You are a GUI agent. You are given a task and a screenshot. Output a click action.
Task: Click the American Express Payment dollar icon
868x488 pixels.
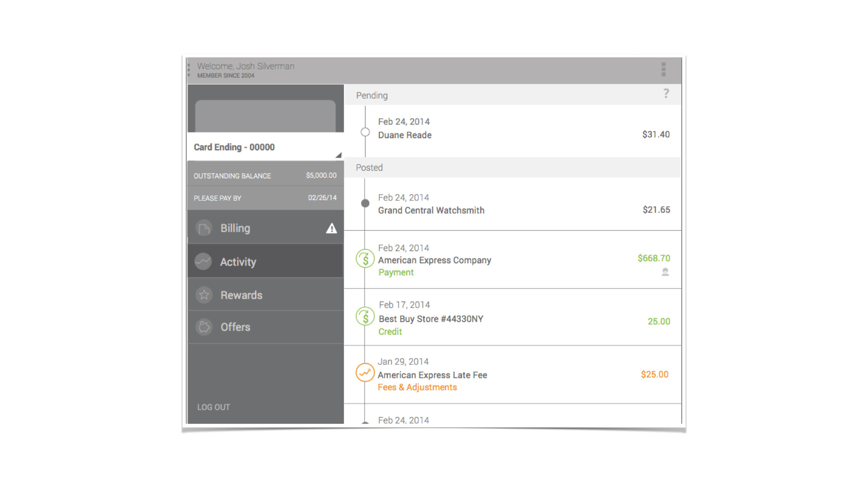click(x=365, y=259)
